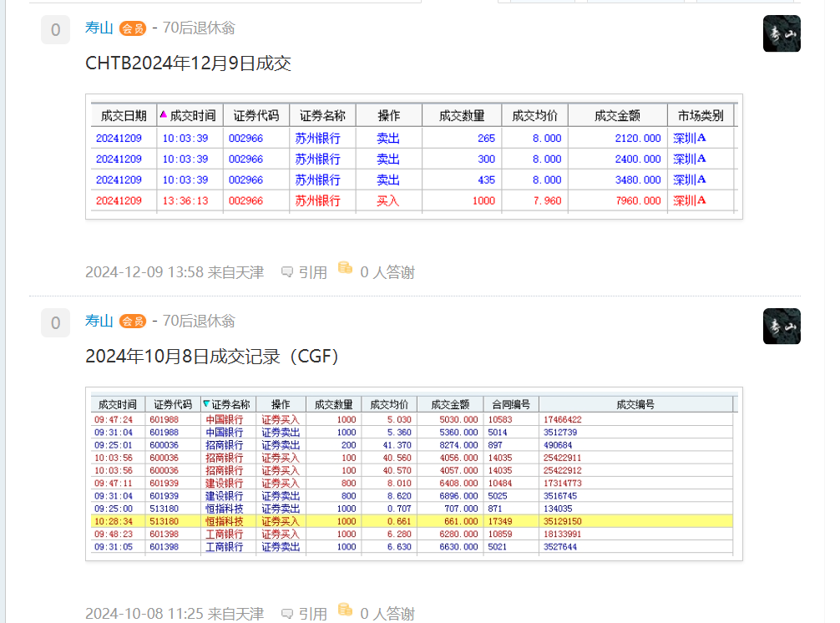This screenshot has width=840, height=623.
Task: Toggle the vote counter on the CGF post
Action: 55,323
